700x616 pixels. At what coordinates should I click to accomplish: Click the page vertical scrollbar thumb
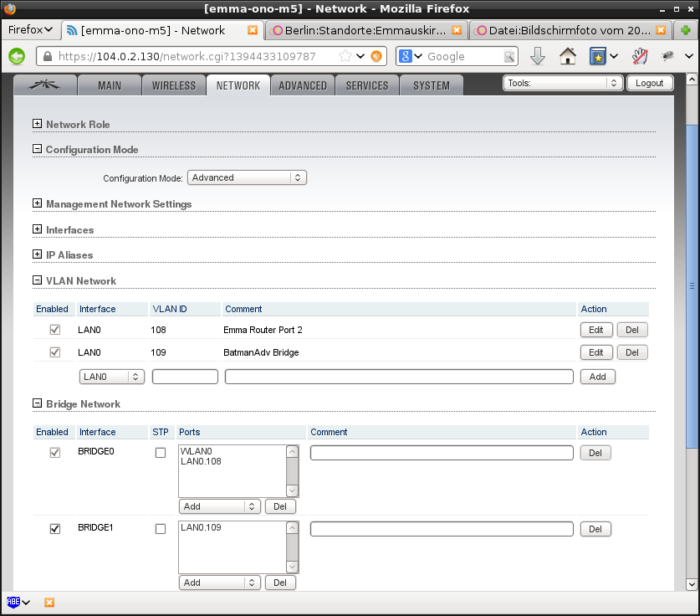point(692,285)
